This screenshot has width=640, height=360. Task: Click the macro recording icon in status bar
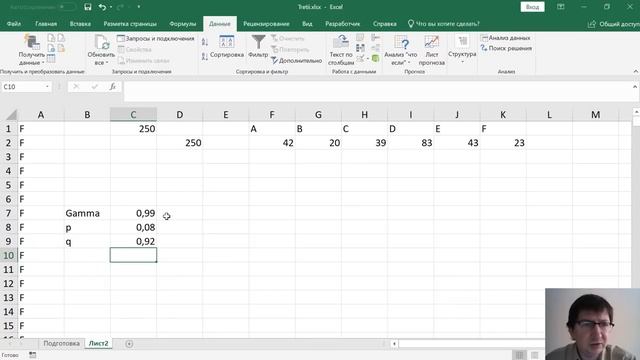[32, 355]
